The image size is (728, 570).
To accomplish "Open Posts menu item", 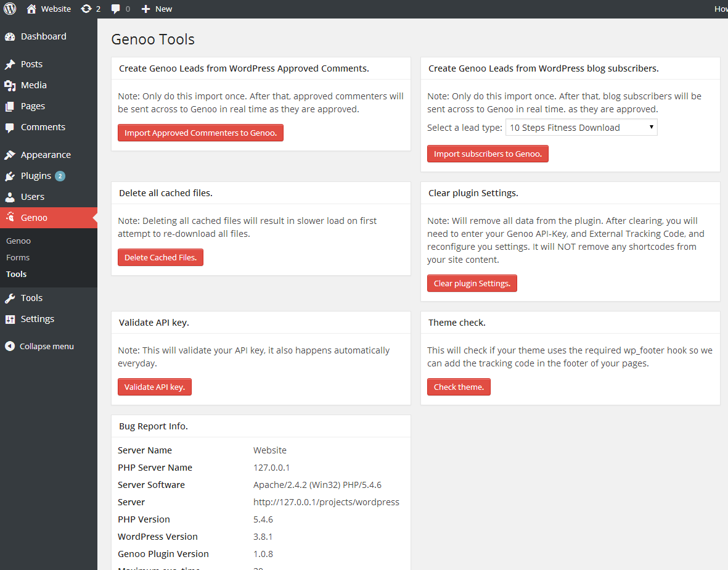I will pyautogui.click(x=49, y=64).
